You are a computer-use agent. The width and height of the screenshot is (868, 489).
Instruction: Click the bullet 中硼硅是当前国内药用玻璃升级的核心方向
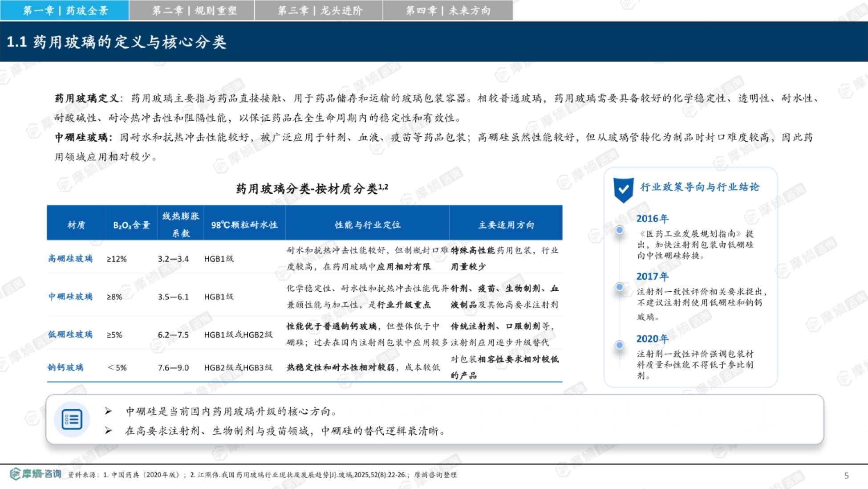[x=231, y=411]
